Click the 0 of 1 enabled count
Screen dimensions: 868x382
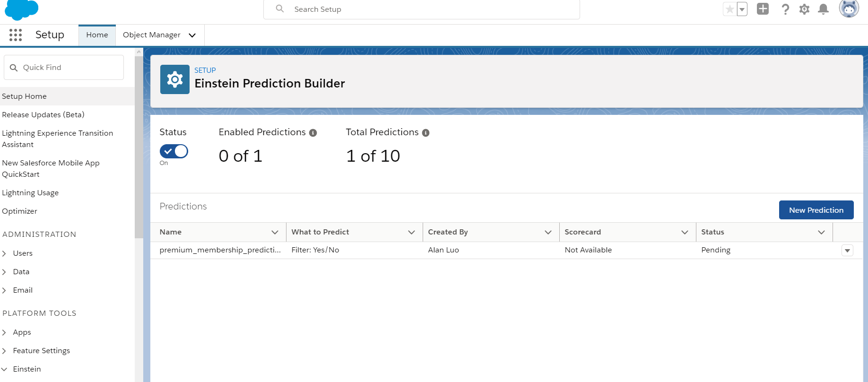tap(240, 156)
